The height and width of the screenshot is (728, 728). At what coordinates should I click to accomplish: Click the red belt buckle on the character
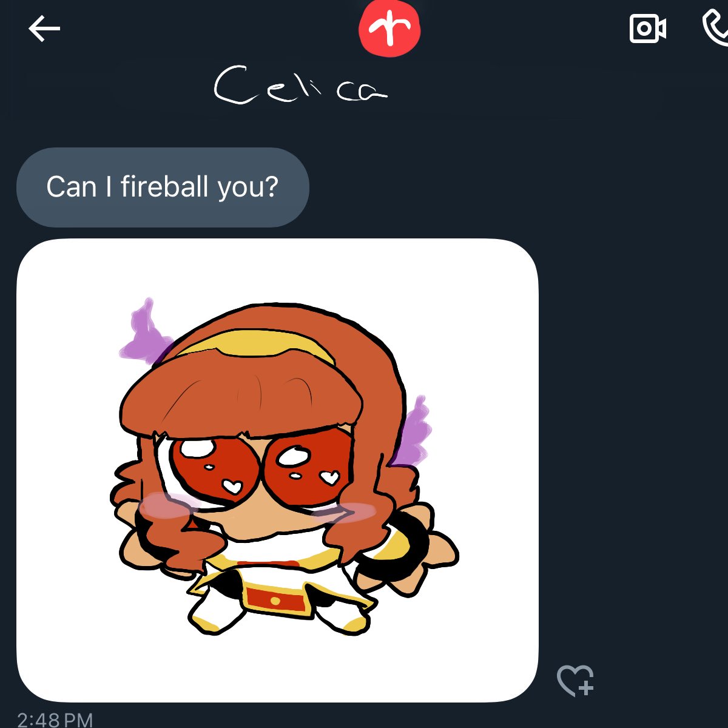275,598
